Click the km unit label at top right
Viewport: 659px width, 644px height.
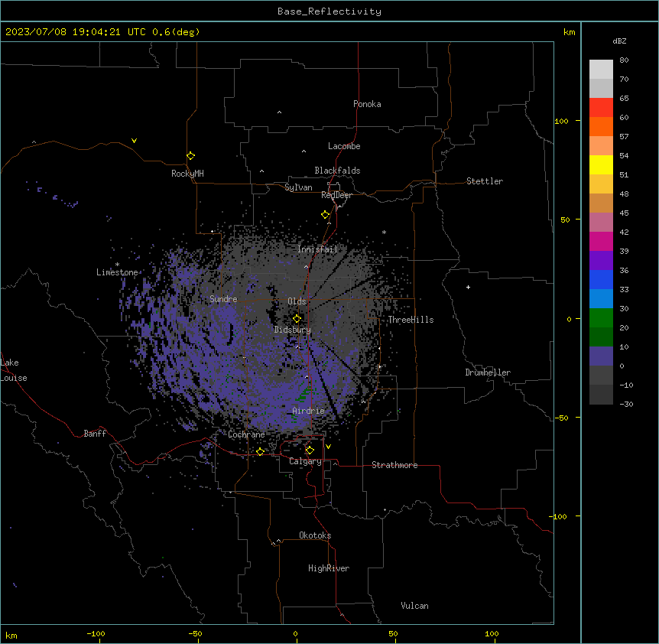click(x=569, y=32)
